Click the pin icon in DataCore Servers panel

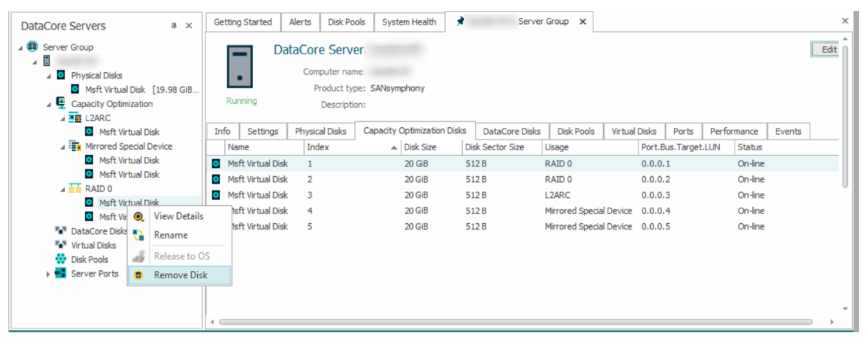(173, 26)
